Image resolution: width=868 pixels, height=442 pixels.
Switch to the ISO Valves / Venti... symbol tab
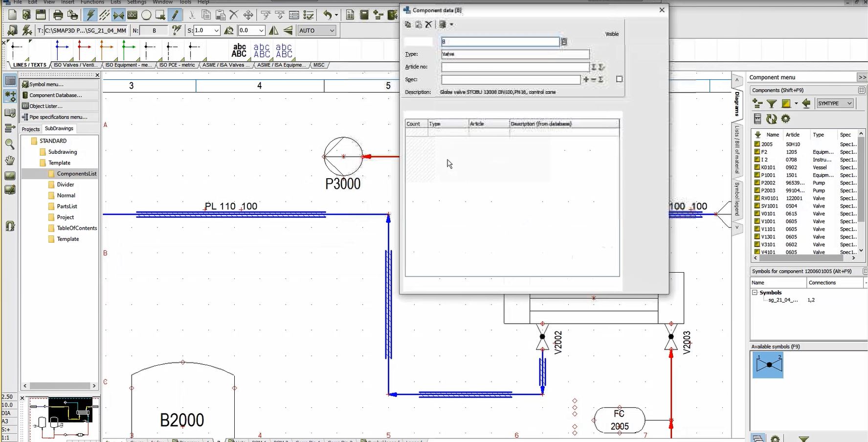(75, 65)
